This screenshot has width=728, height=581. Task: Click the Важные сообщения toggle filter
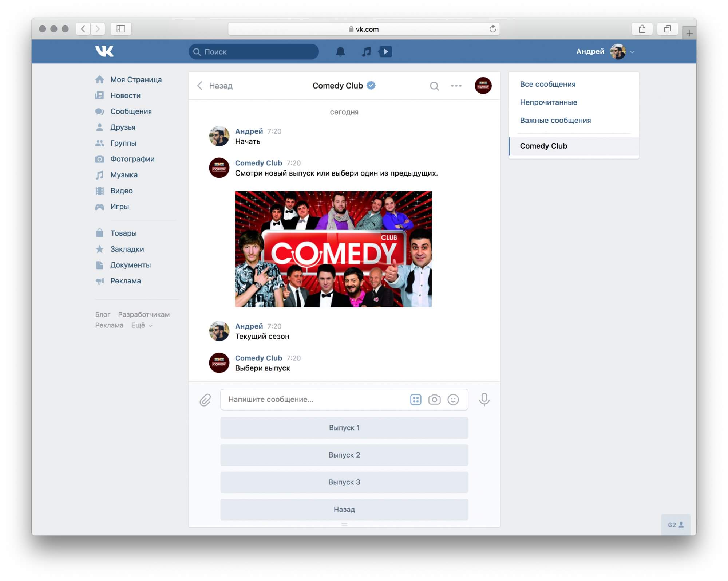555,120
